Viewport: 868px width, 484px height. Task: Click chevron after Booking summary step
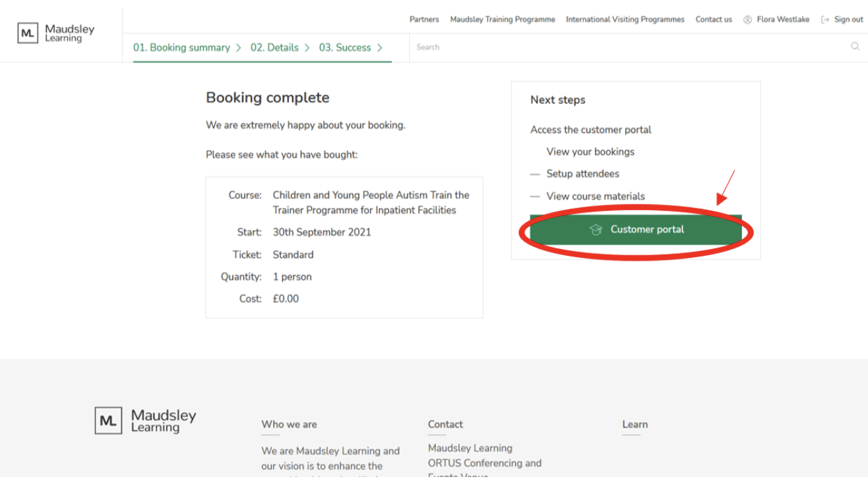click(x=238, y=48)
